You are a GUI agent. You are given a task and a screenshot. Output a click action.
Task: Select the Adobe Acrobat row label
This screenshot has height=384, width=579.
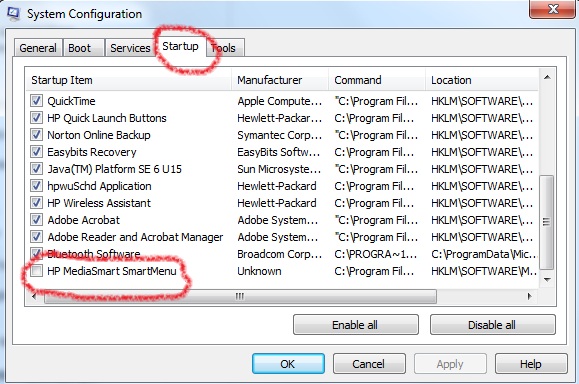[84, 220]
